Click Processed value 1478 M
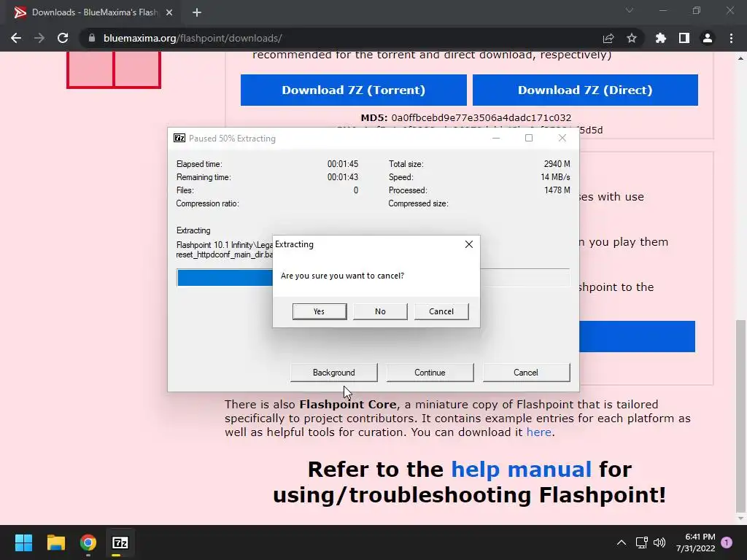 [x=557, y=190]
